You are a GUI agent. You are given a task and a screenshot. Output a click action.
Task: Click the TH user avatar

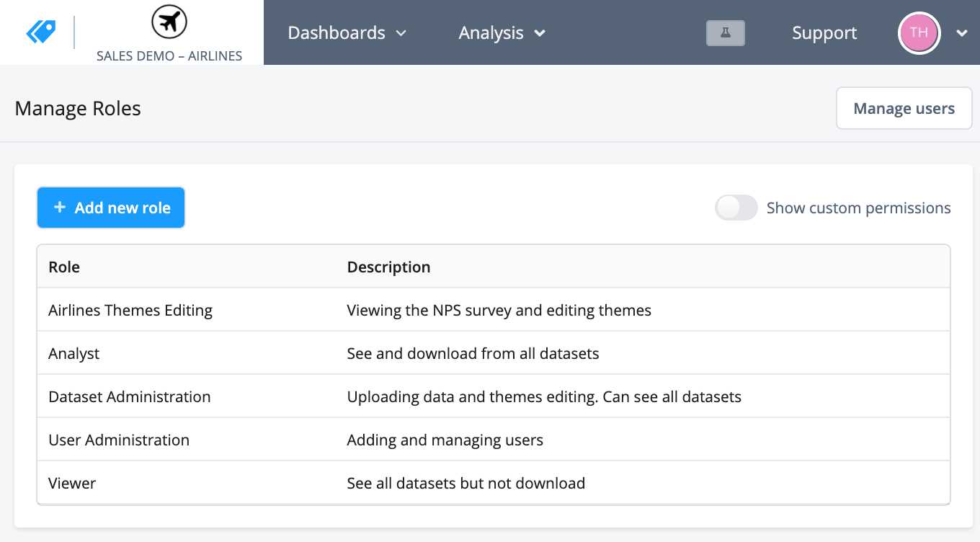coord(919,33)
